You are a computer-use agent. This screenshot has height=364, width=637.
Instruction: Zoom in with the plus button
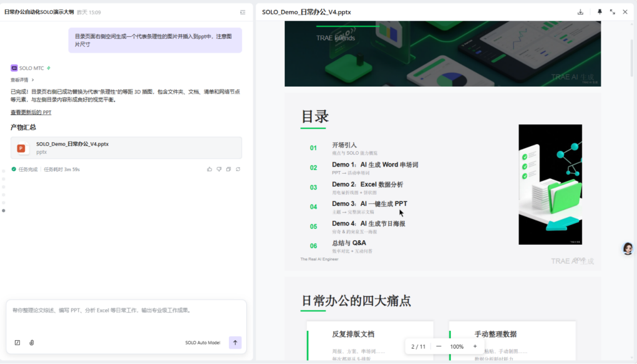(475, 346)
